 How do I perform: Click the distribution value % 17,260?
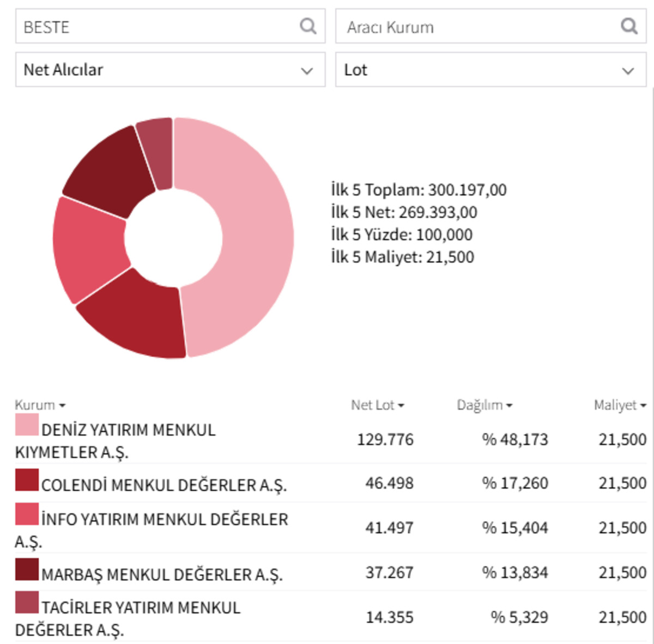(x=515, y=483)
